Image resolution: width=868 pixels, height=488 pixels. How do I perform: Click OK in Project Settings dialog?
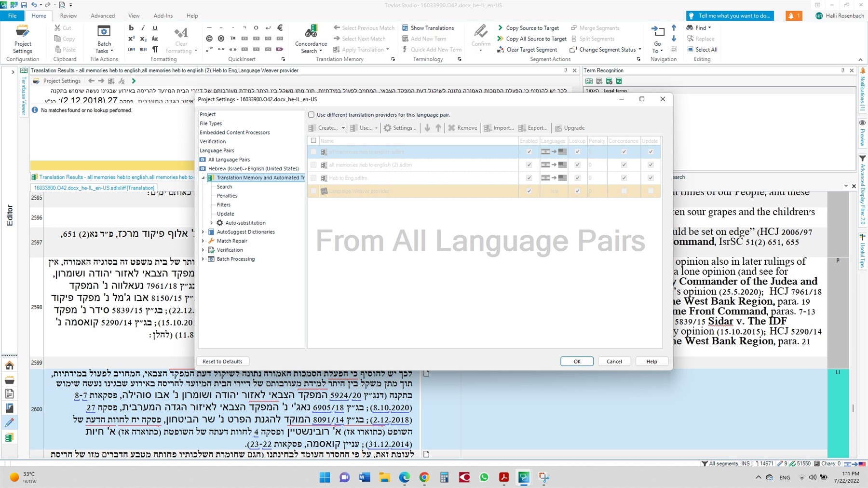point(577,362)
